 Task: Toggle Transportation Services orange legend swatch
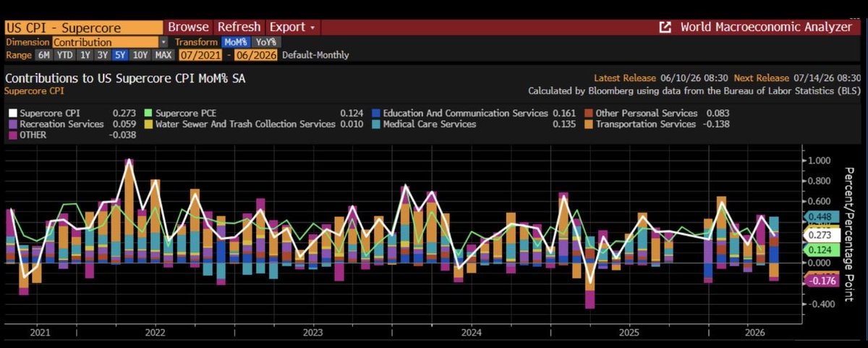point(588,124)
